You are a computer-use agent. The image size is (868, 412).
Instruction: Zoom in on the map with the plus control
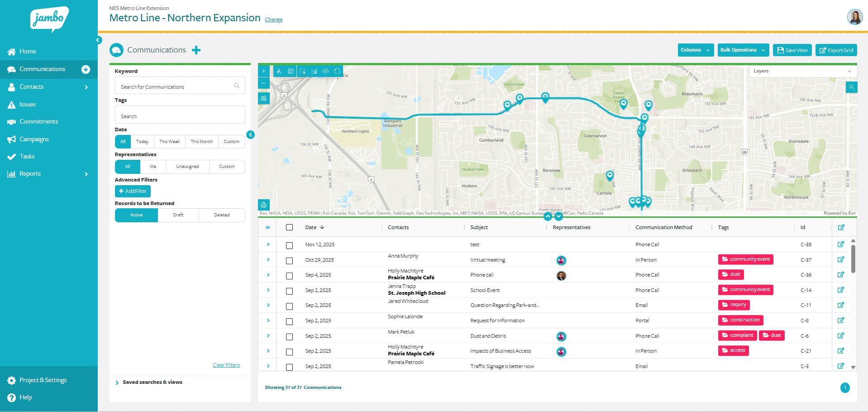click(263, 71)
